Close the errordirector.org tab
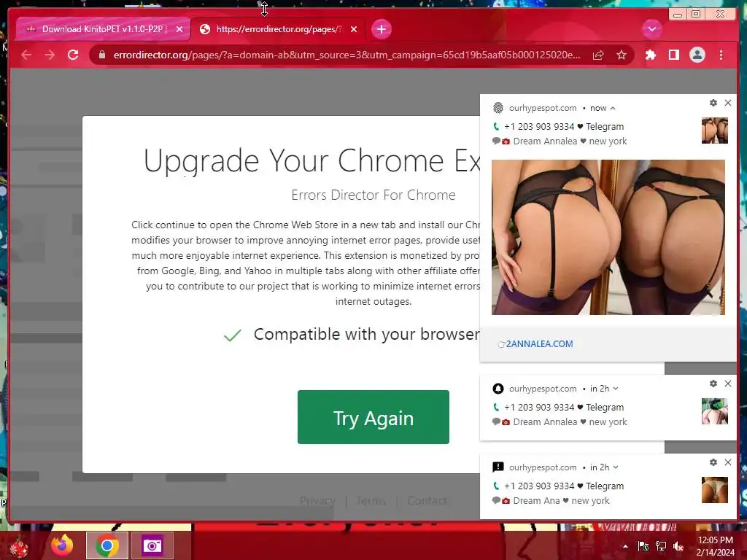 (354, 29)
